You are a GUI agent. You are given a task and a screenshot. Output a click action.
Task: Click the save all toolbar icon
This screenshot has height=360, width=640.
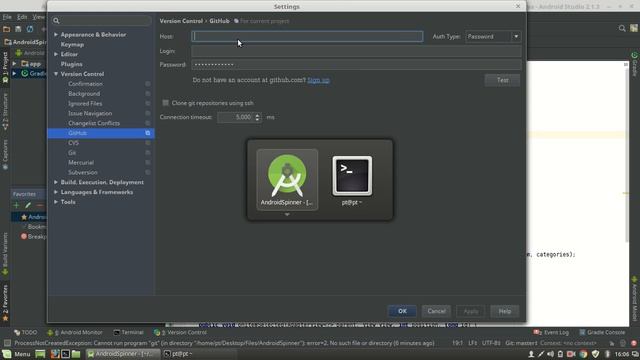(x=18, y=29)
